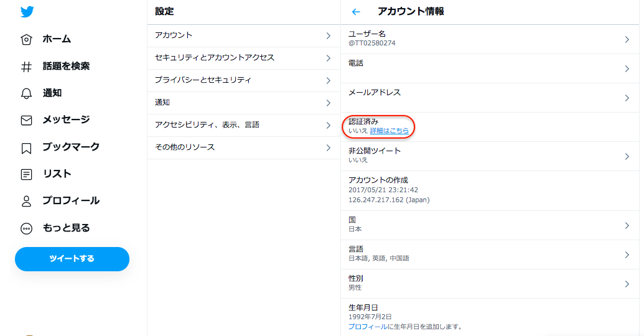Screen dimensions: 644x336
Task: Open notifications with the bell icon
Action: coord(26,93)
